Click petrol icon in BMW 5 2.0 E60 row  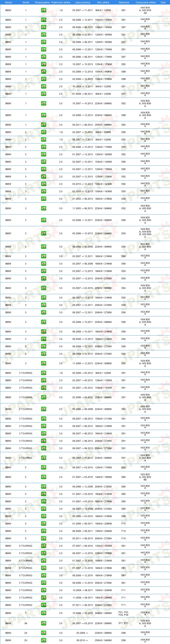43,467
